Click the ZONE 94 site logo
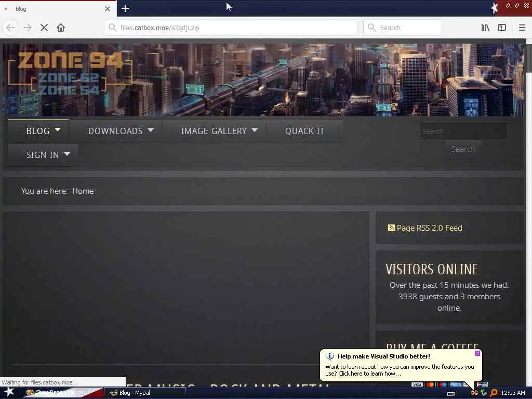This screenshot has width=532, height=399. [x=70, y=73]
